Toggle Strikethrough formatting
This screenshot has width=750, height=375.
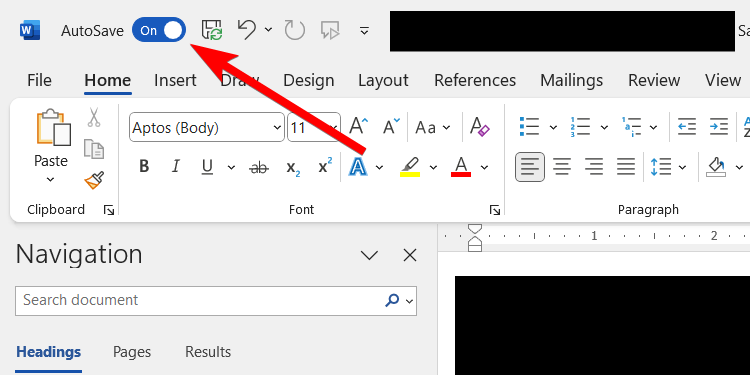click(x=259, y=167)
